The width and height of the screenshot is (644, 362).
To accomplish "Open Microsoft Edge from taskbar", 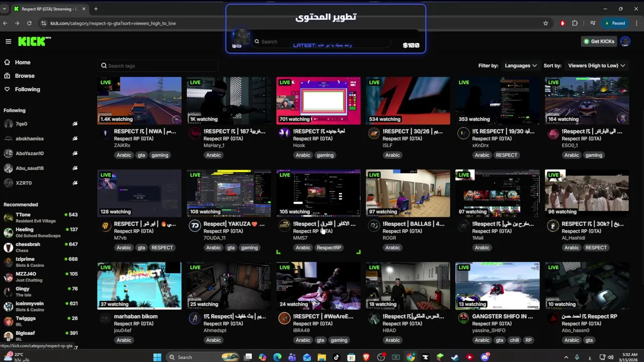I will point(277,357).
